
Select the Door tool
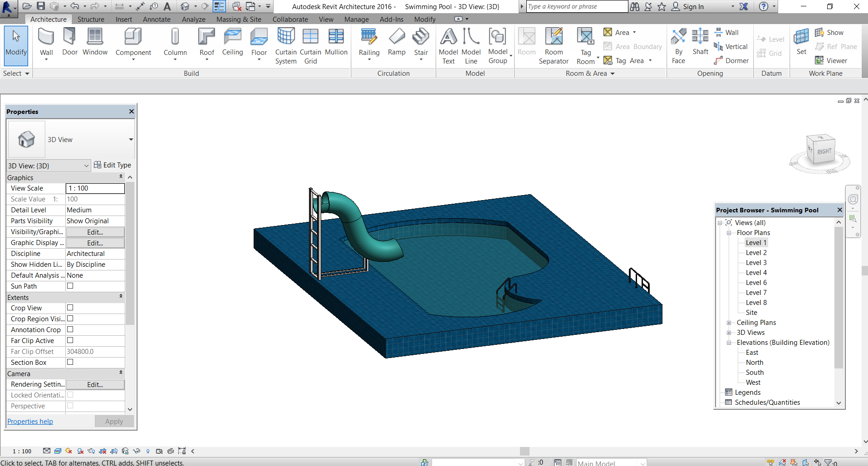click(x=69, y=43)
